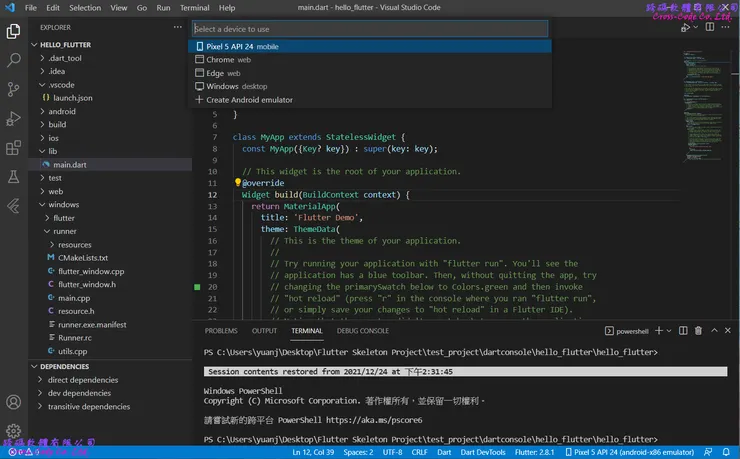Click the Accounts icon in activity bar
Viewport: 740px width, 459px height.
[14, 403]
